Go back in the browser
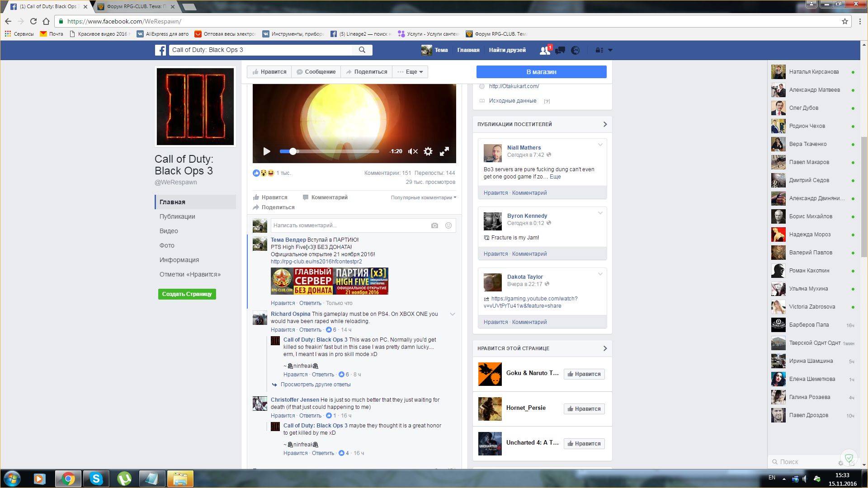 click(8, 21)
